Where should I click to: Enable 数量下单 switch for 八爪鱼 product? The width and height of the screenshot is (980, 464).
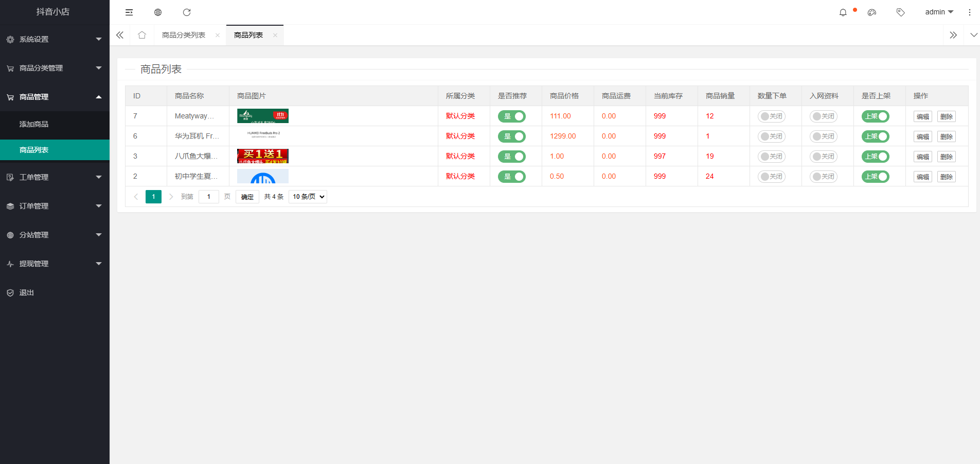pos(771,157)
